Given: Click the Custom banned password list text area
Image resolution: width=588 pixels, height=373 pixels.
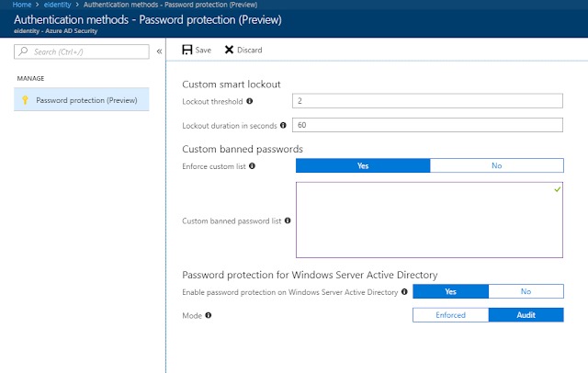Looking at the screenshot, I should tap(429, 220).
